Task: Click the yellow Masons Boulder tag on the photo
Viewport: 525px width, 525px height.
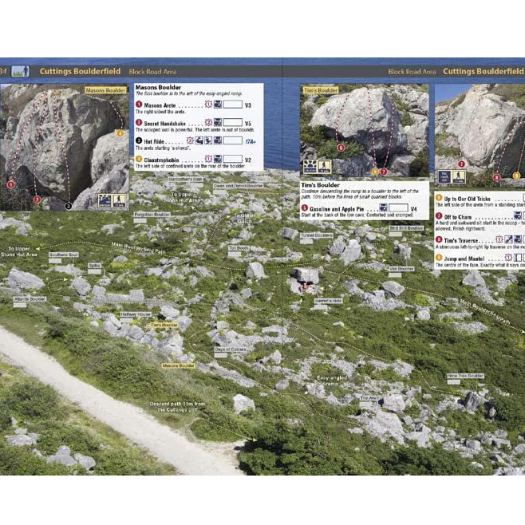Action: 105,90
